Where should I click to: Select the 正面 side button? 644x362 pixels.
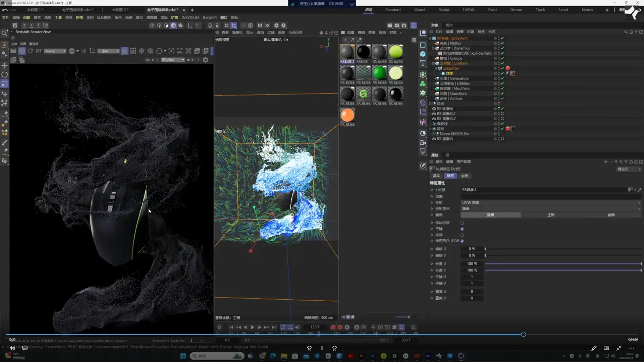tap(551, 215)
